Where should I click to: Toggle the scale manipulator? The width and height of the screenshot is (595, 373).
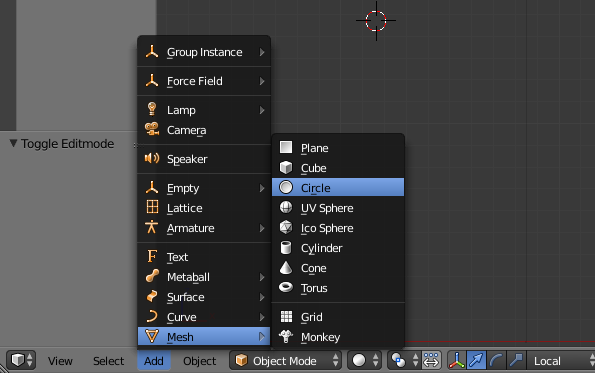516,360
